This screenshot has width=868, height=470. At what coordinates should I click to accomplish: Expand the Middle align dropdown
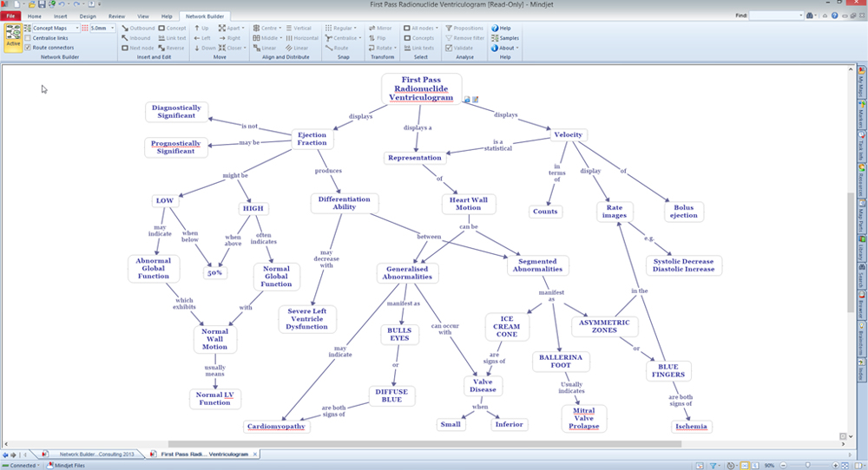pos(280,38)
